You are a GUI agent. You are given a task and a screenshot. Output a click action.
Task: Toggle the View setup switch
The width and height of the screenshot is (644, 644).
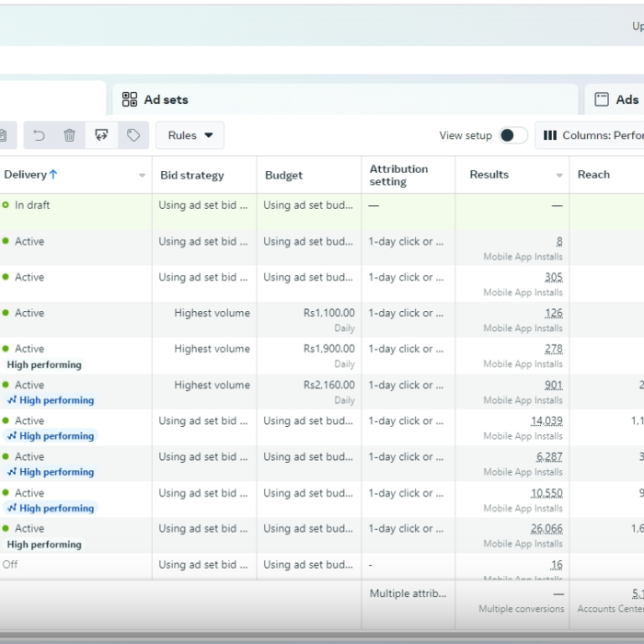(512, 135)
